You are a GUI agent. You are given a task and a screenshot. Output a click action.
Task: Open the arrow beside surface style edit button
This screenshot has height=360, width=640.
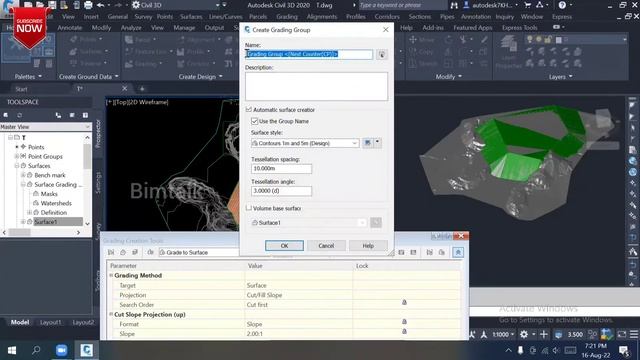378,143
